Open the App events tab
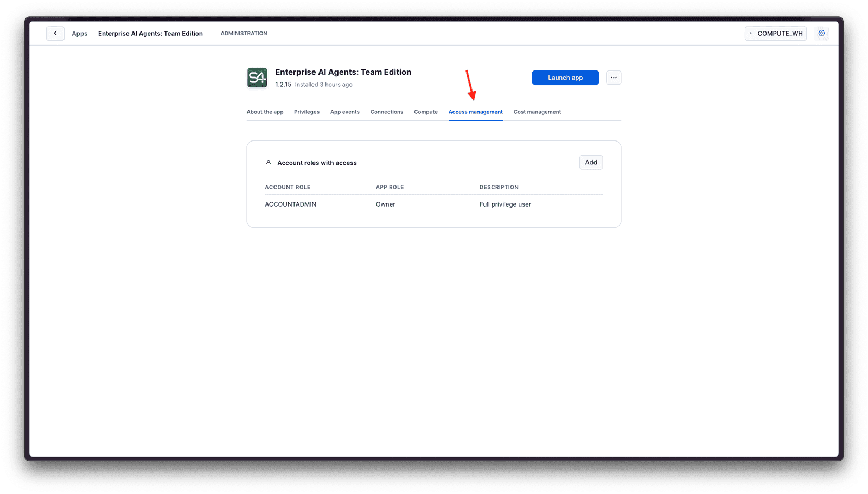Screen dimensions: 868x494 point(344,112)
